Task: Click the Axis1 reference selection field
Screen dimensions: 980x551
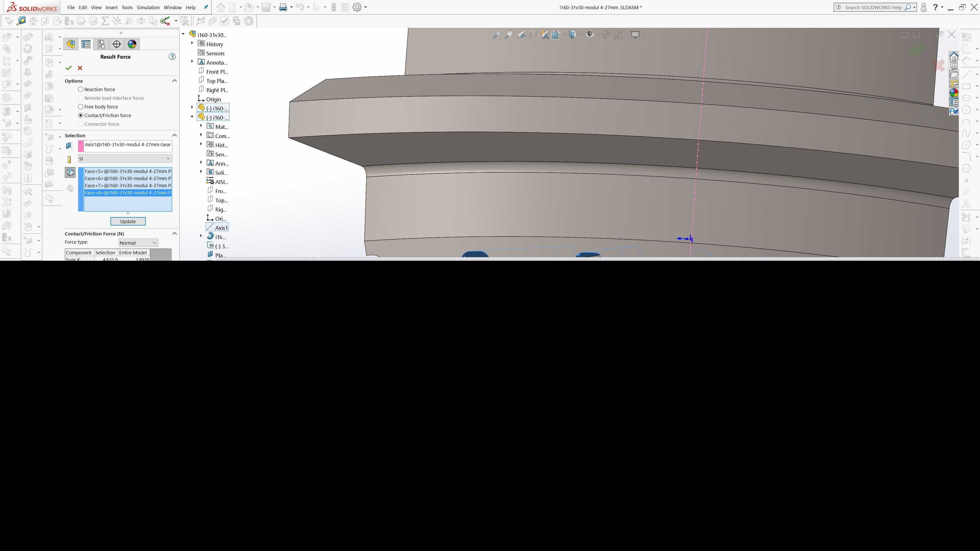Action: coord(128,146)
